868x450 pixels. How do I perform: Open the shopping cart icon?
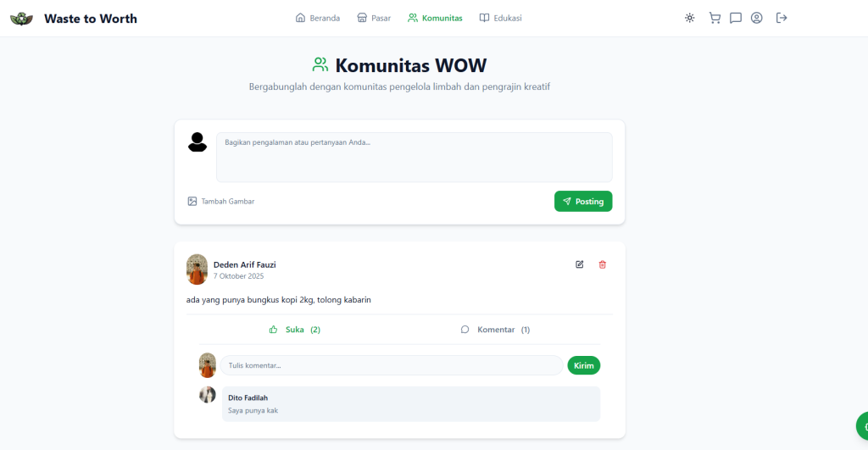point(715,18)
